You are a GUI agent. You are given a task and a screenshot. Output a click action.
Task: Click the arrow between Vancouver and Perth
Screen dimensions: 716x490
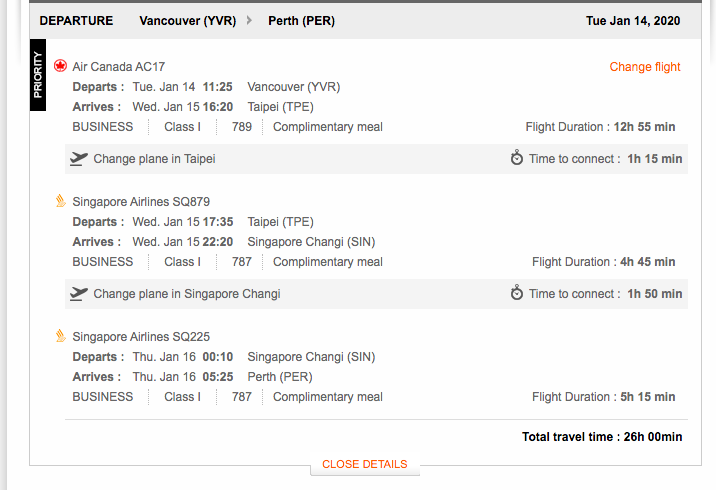coord(249,20)
